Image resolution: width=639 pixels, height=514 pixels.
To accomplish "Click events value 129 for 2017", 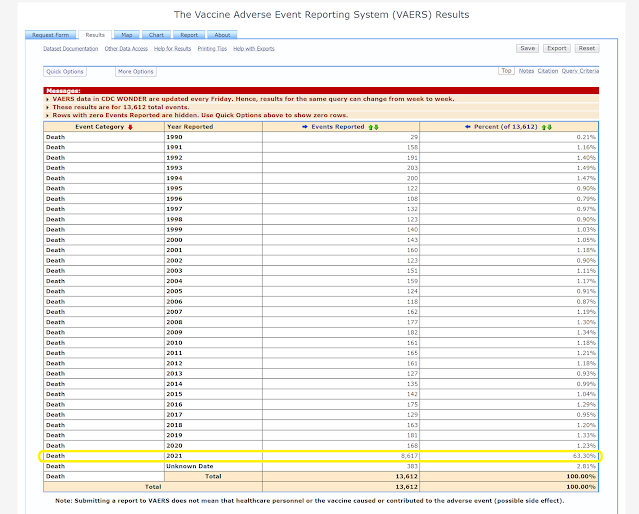I will (412, 415).
